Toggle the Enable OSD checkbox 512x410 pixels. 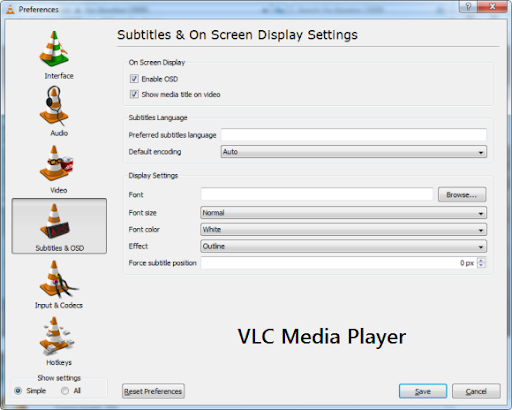pos(134,79)
